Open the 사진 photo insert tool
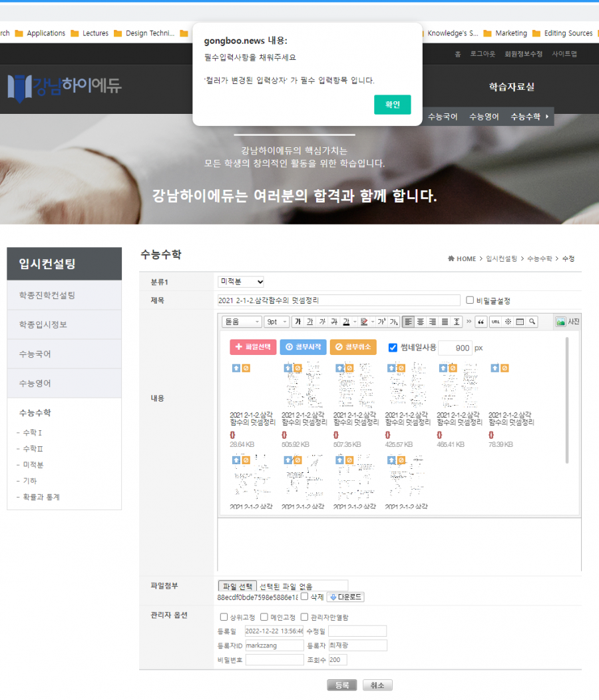 pyautogui.click(x=568, y=322)
